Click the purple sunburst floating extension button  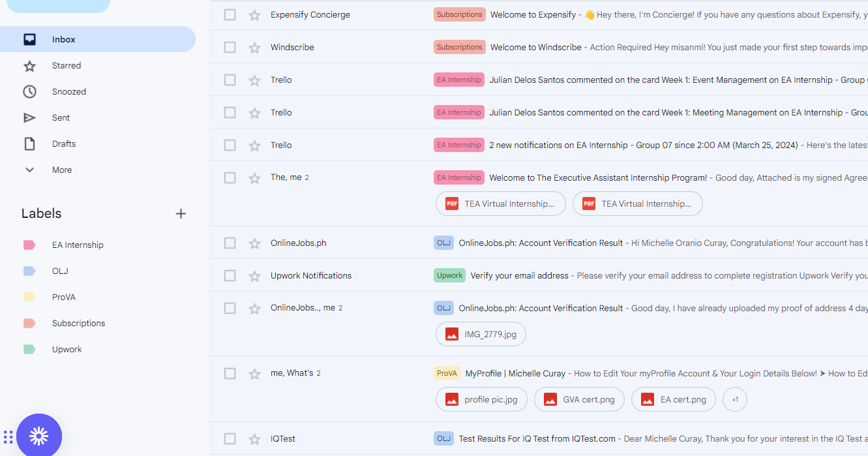[39, 436]
